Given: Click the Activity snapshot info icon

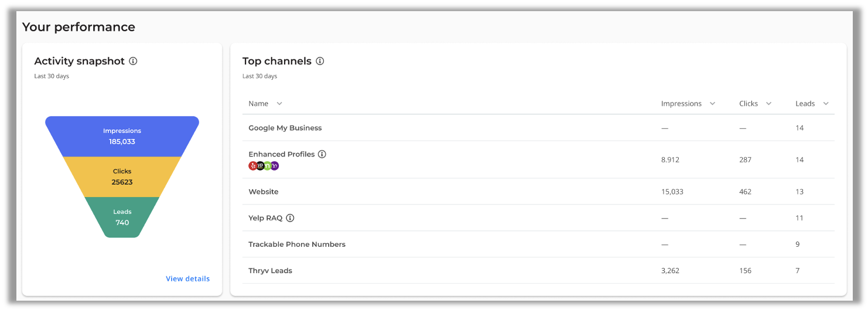Looking at the screenshot, I should 133,61.
